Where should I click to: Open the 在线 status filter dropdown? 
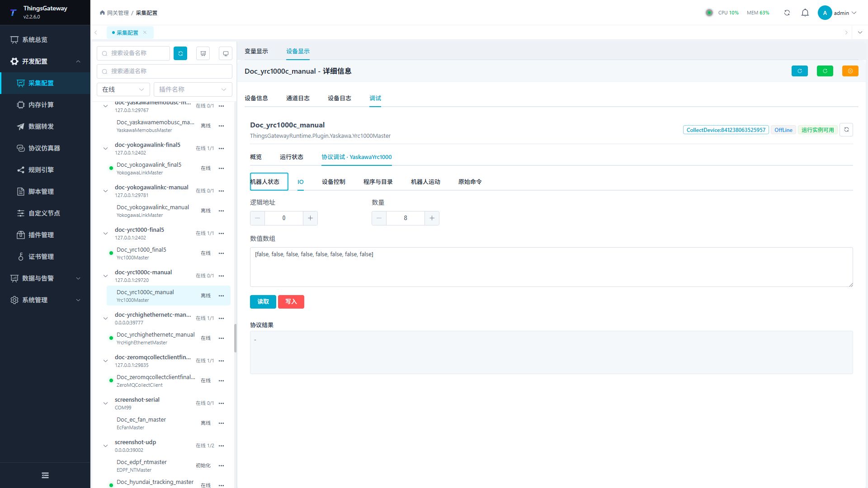click(x=123, y=89)
